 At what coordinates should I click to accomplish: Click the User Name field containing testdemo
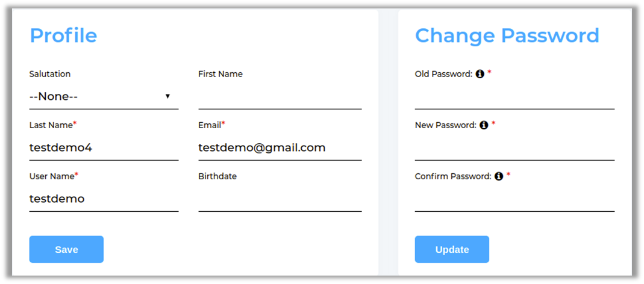tap(104, 199)
